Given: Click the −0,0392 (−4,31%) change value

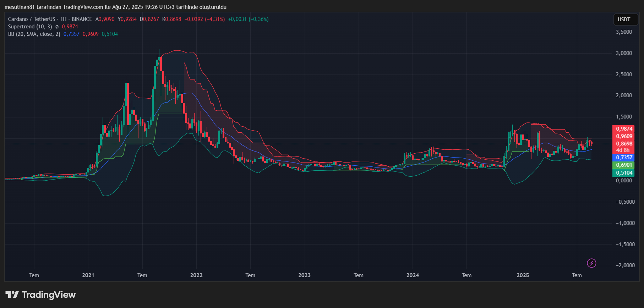Looking at the screenshot, I should pos(204,19).
